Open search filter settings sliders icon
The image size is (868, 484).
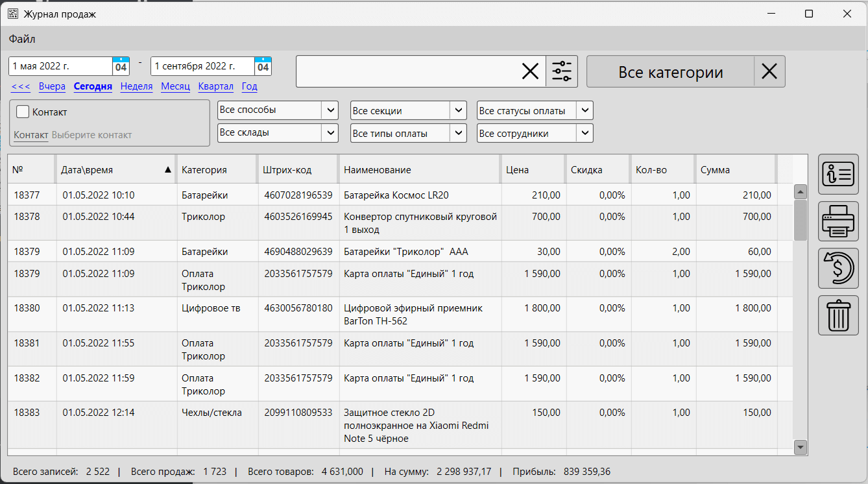[562, 71]
